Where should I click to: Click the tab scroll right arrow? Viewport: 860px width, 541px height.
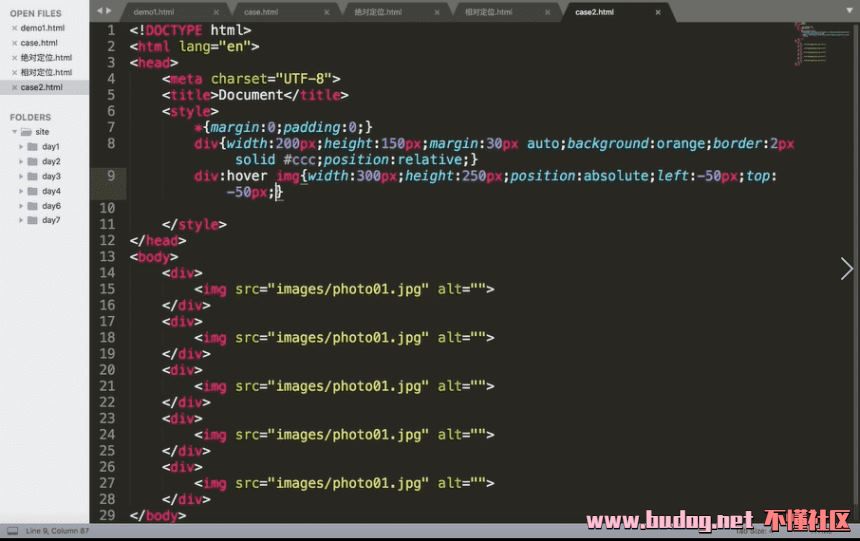[x=107, y=11]
